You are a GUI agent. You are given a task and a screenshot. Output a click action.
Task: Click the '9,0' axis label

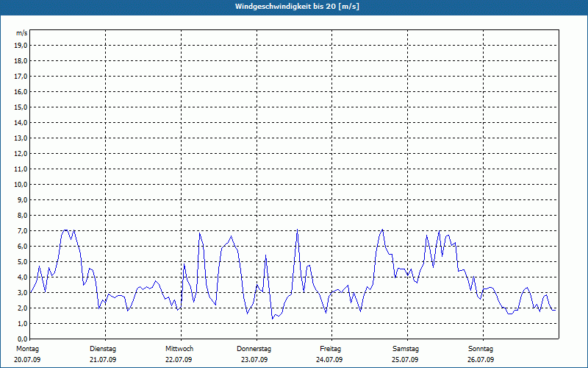[x=22, y=199]
